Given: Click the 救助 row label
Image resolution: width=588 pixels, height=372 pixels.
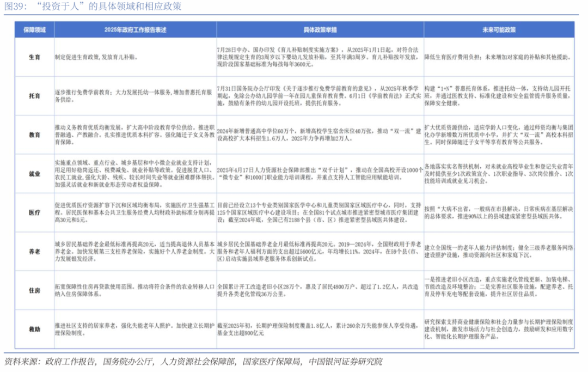Looking at the screenshot, I should pos(34,329).
